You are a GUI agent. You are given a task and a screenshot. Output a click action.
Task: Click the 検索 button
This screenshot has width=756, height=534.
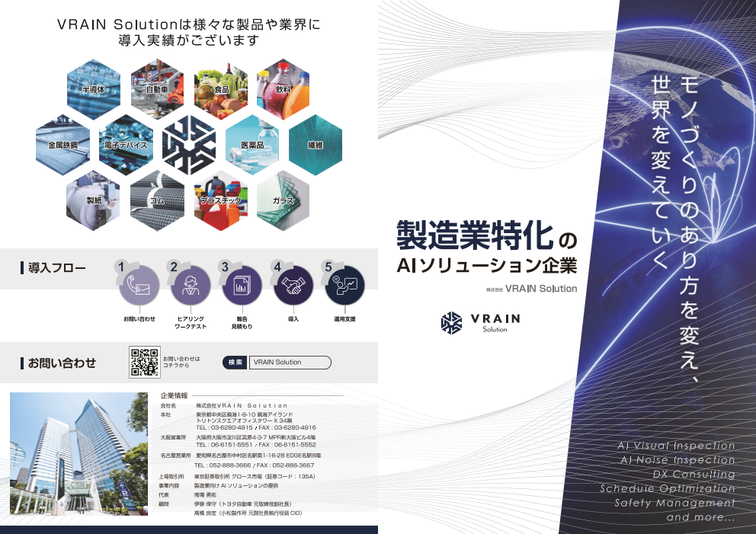pyautogui.click(x=235, y=363)
